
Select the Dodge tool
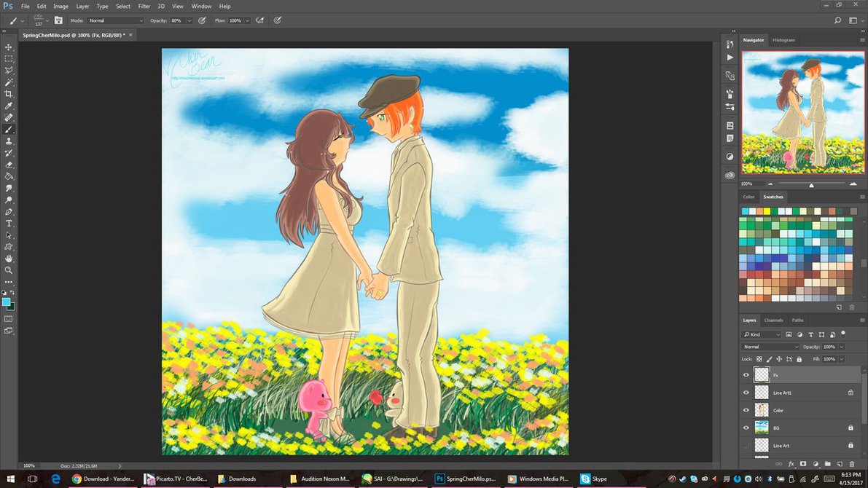[8, 200]
